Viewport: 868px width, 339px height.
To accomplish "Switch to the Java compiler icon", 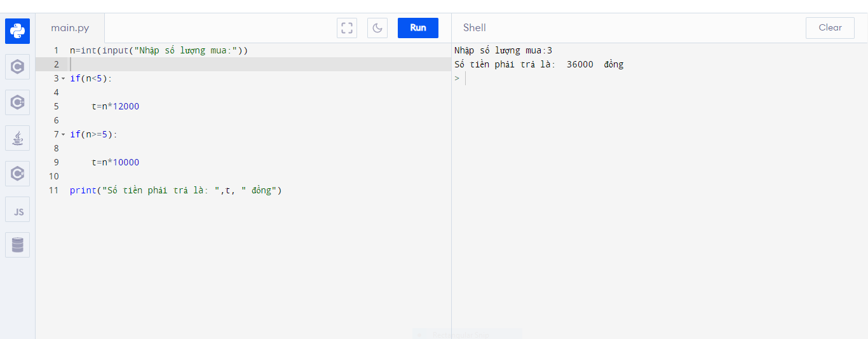I will pos(17,138).
